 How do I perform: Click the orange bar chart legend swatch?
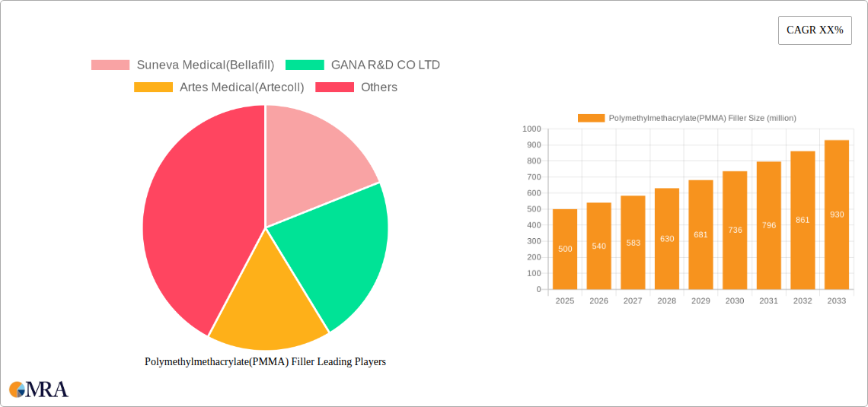point(591,118)
